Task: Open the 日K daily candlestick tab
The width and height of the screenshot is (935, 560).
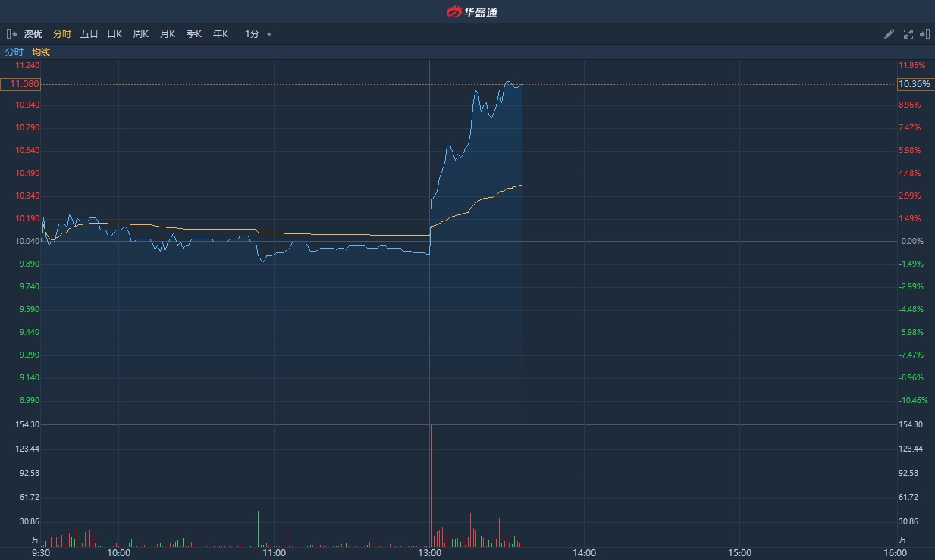Action: (115, 34)
